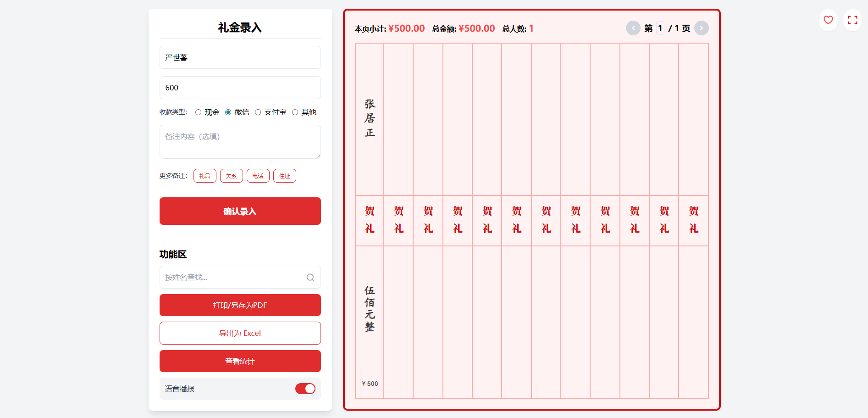Click the page number input box

(x=660, y=28)
